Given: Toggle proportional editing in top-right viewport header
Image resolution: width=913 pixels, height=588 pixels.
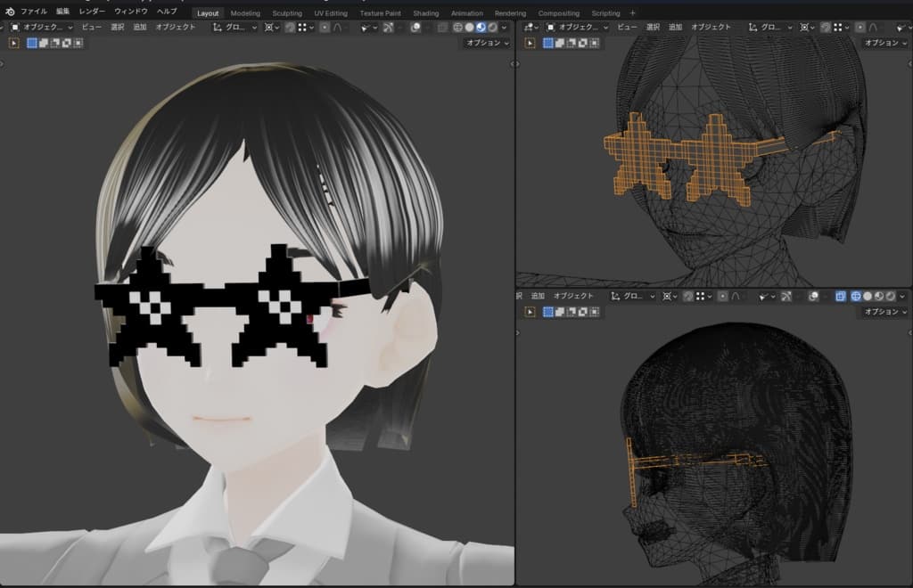Looking at the screenshot, I should [x=858, y=28].
